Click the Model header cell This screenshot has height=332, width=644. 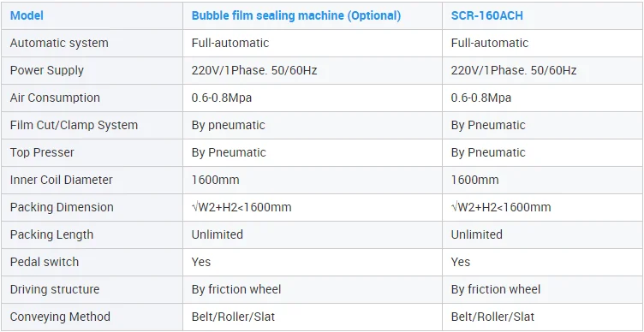coord(92,15)
